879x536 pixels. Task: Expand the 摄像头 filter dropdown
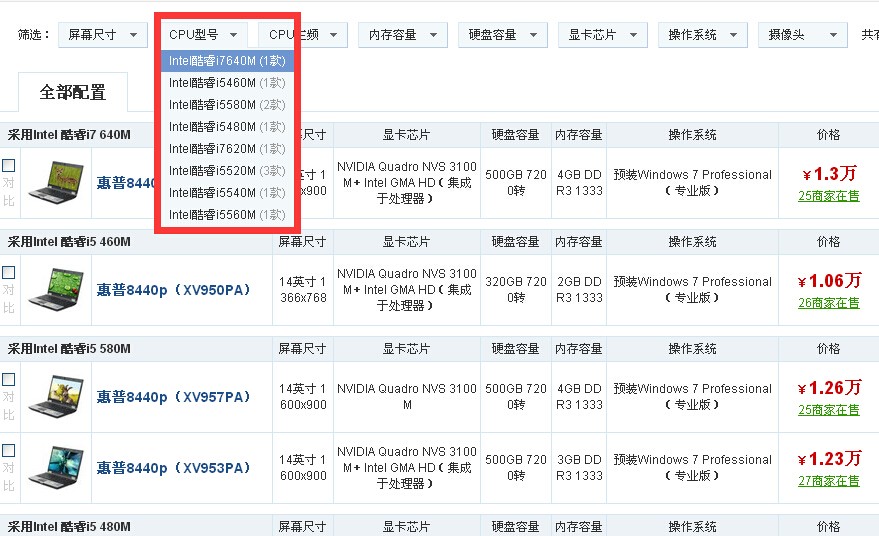pyautogui.click(x=802, y=35)
